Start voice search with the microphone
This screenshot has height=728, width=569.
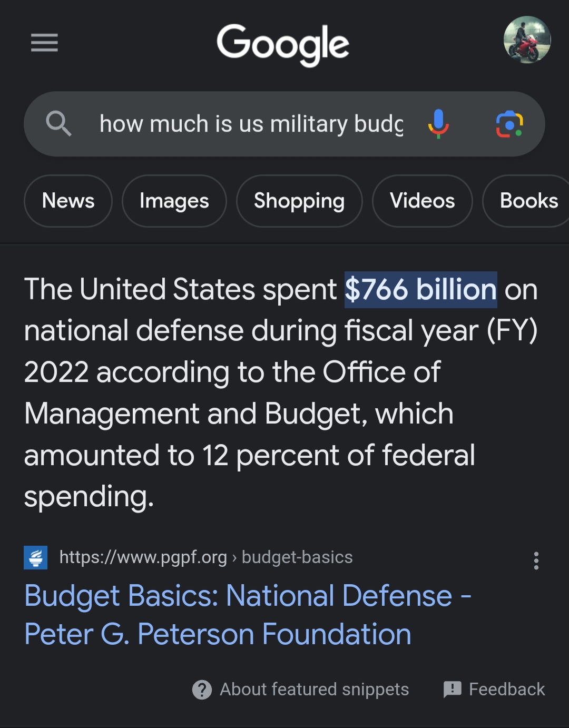pyautogui.click(x=438, y=124)
